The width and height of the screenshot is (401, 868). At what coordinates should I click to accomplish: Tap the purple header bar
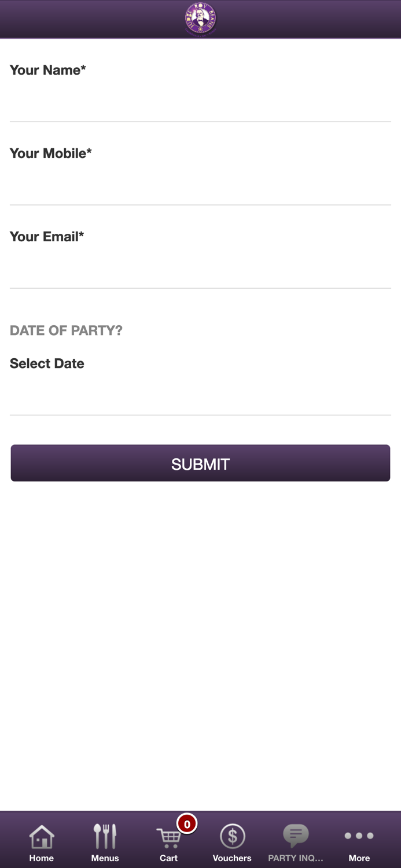coord(87,19)
